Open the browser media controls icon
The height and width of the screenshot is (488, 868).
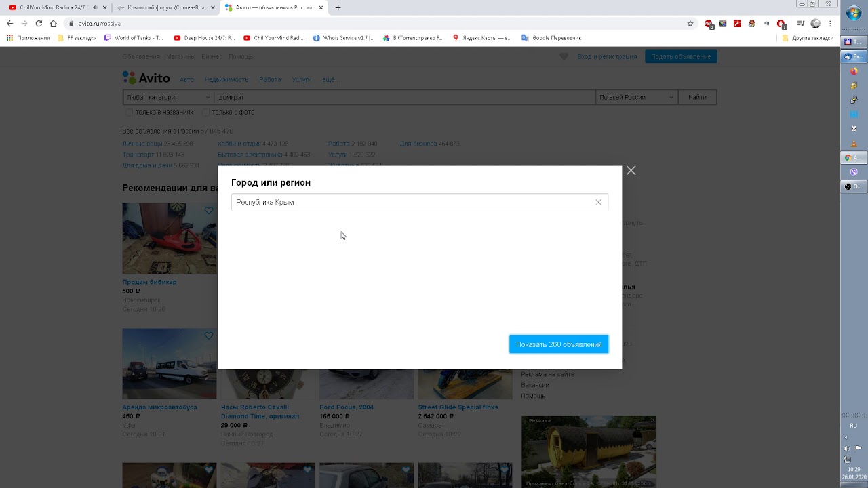[801, 24]
